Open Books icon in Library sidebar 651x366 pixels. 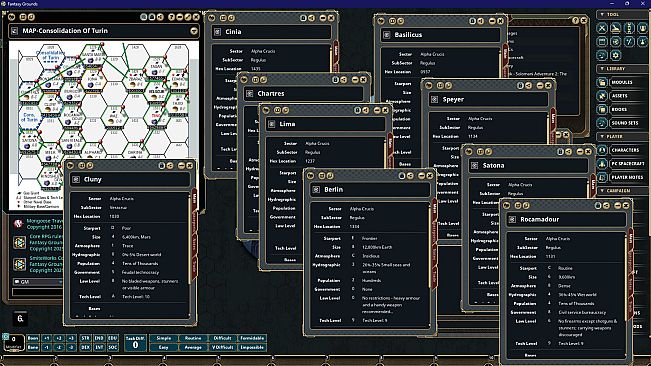point(602,110)
